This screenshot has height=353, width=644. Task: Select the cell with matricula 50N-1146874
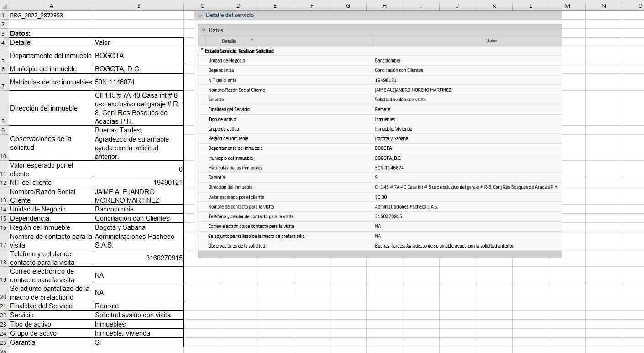point(139,82)
